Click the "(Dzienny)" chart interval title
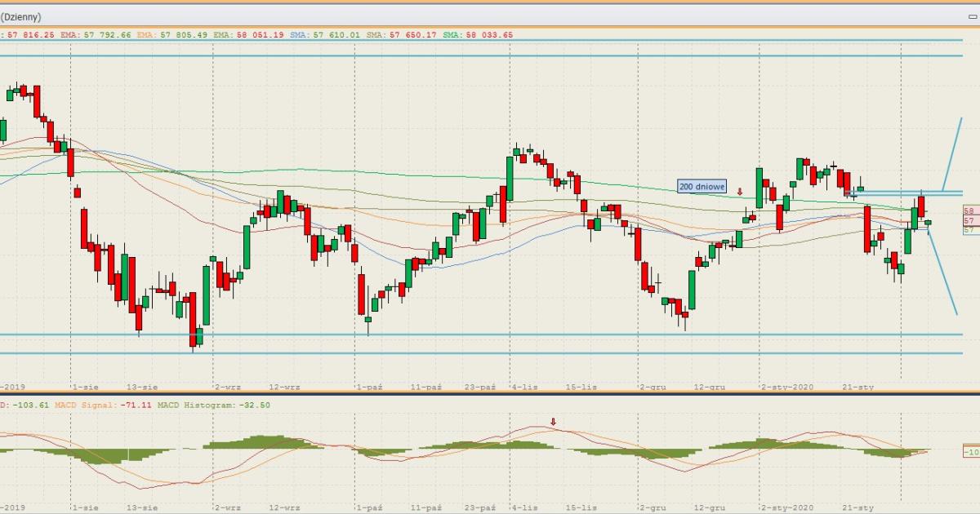This screenshot has width=980, height=514. click(21, 16)
